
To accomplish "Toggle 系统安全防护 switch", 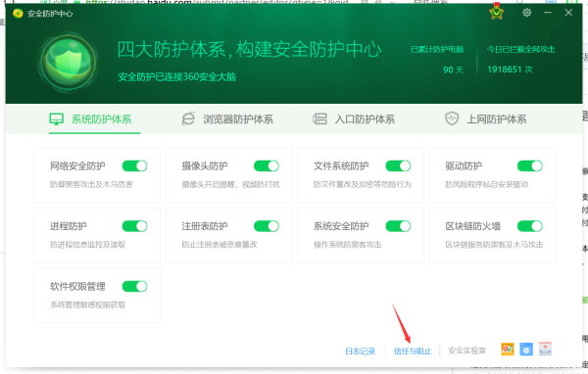I will [x=398, y=226].
